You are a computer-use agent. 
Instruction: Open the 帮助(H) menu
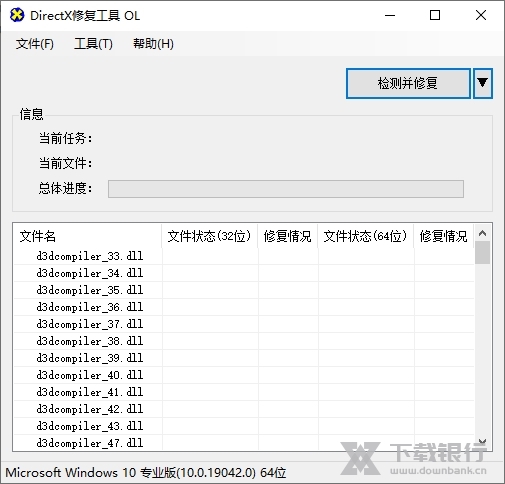[153, 44]
